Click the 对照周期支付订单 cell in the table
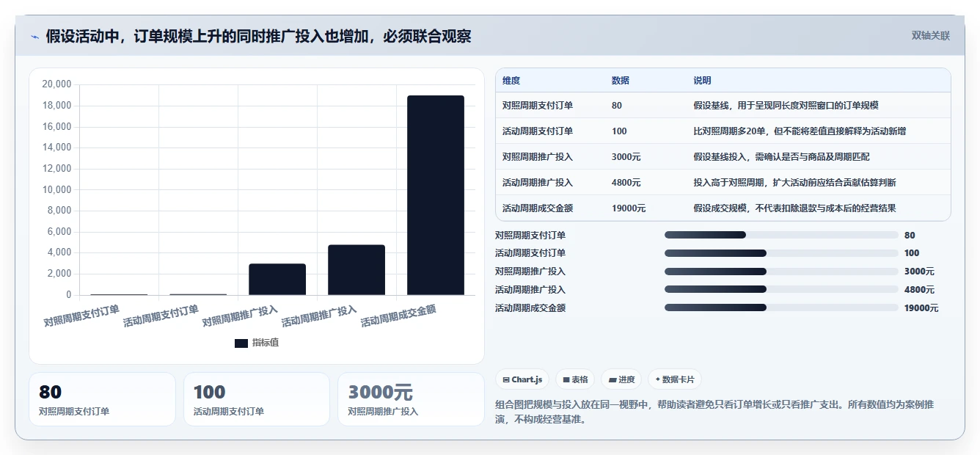Image resolution: width=980 pixels, height=455 pixels. pyautogui.click(x=538, y=106)
